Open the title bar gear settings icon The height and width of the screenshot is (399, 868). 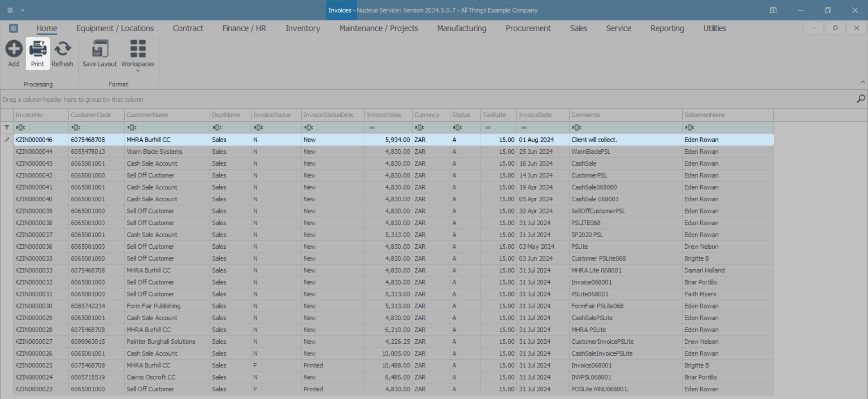10,10
